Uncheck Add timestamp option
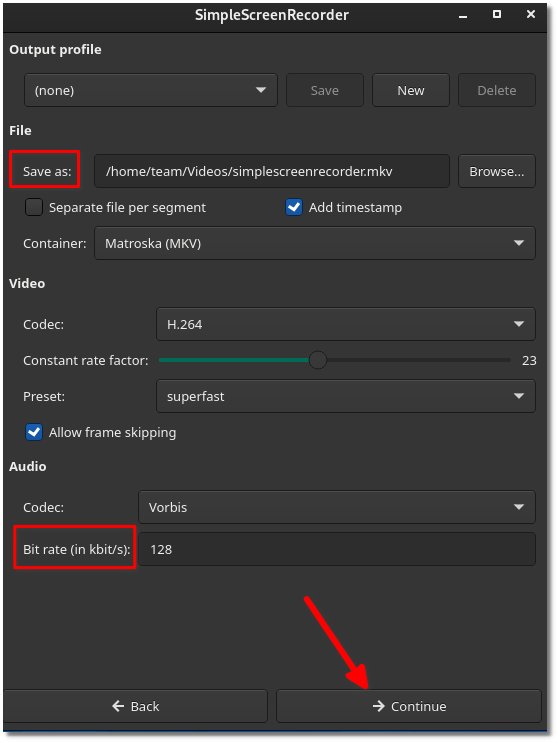The height and width of the screenshot is (743, 558). pos(294,207)
